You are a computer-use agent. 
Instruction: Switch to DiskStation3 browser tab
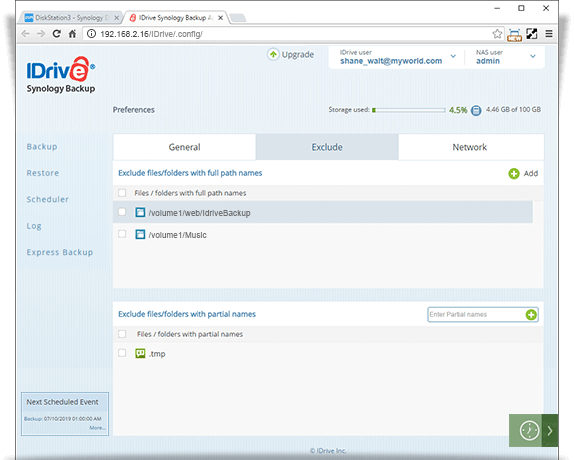coord(71,18)
